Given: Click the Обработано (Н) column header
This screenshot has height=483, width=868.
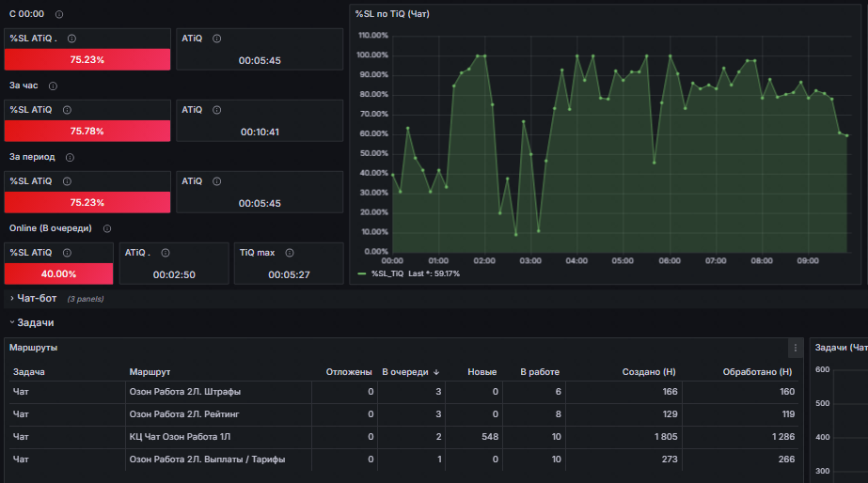Looking at the screenshot, I should point(757,372).
